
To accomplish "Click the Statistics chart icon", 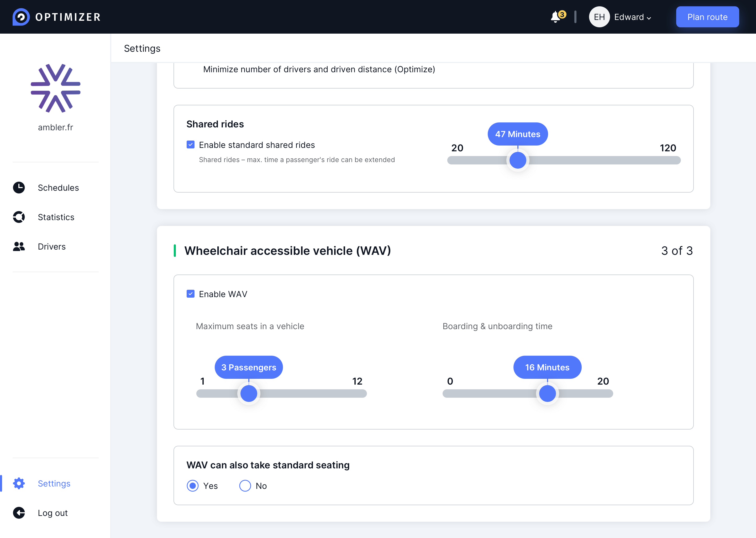I will [19, 217].
